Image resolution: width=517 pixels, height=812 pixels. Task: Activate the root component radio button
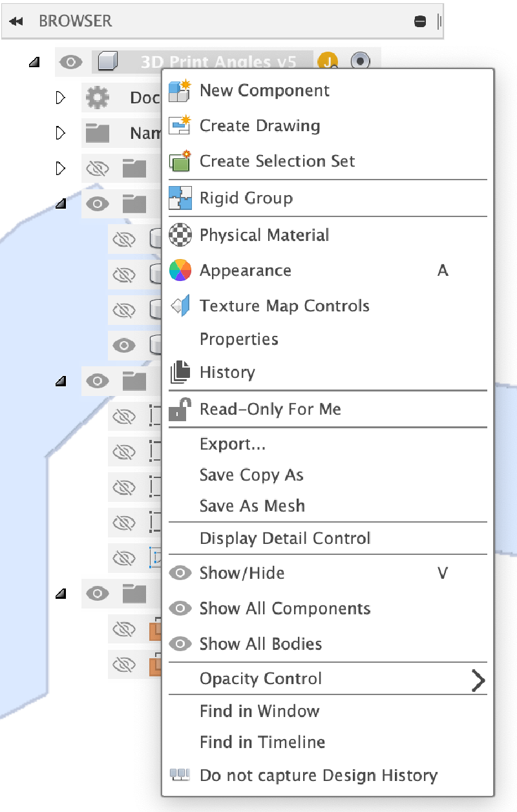(361, 62)
